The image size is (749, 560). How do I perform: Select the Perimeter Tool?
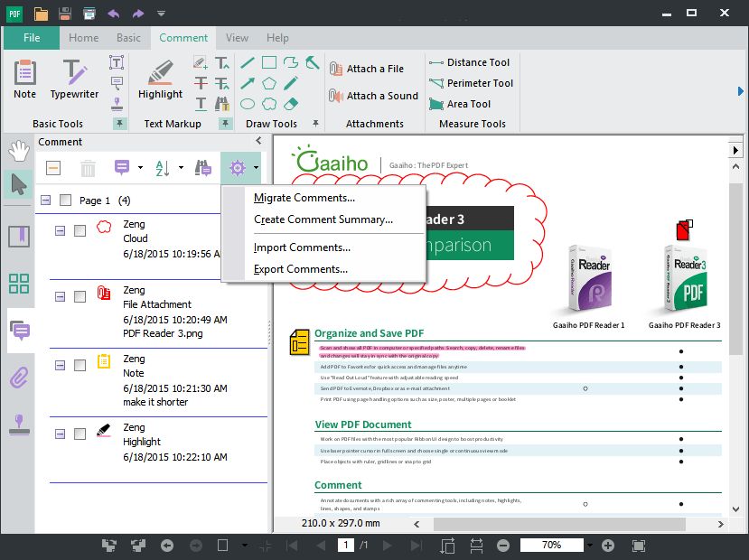(471, 83)
